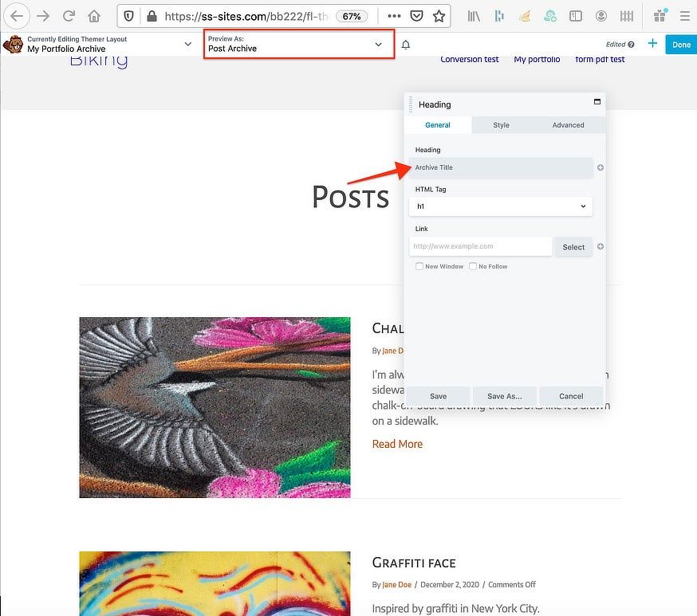Click the Firefox Home icon

pyautogui.click(x=94, y=16)
